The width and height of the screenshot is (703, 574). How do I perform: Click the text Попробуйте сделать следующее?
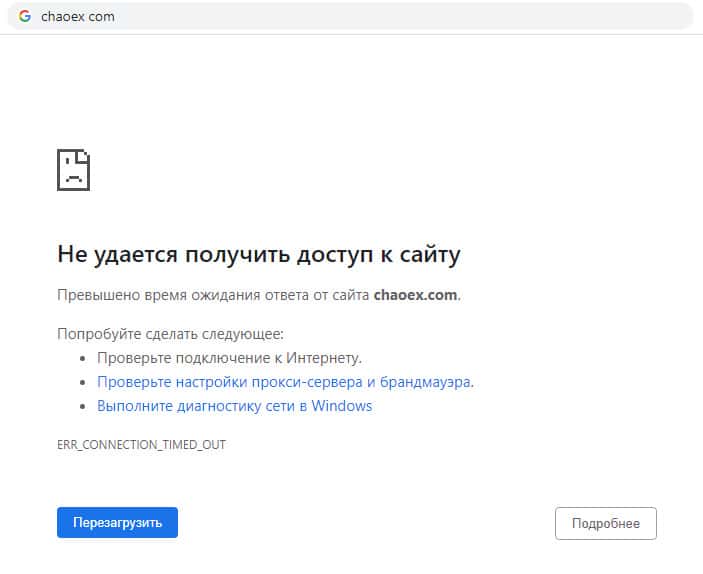(x=171, y=333)
